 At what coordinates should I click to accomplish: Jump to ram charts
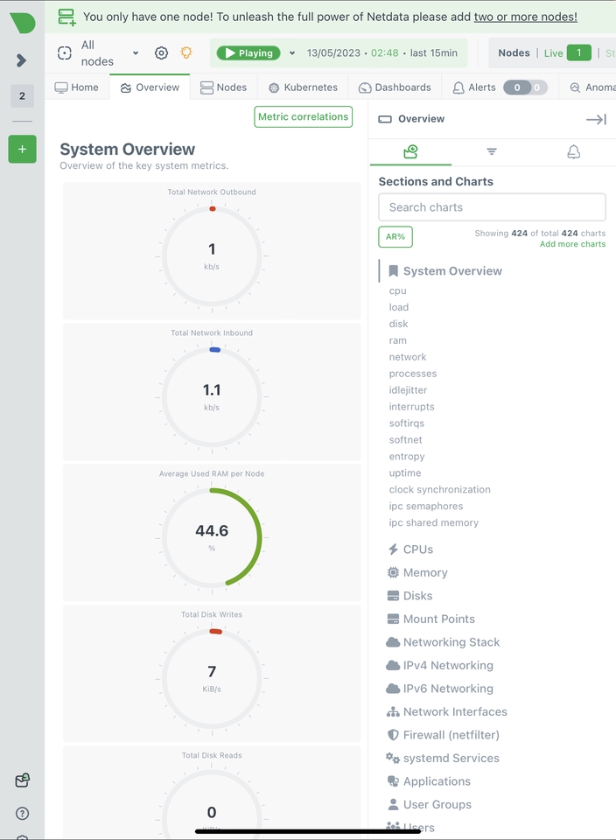pyautogui.click(x=398, y=340)
